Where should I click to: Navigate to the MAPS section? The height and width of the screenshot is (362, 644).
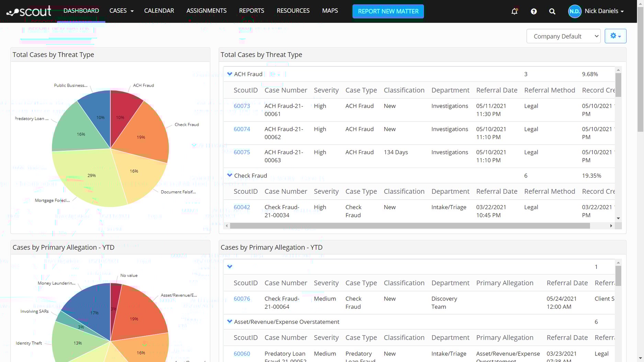tap(329, 11)
